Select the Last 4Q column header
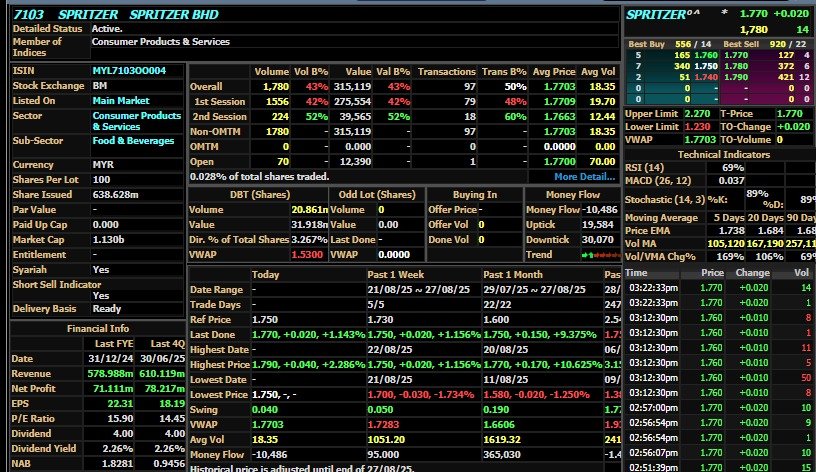 (x=168, y=344)
